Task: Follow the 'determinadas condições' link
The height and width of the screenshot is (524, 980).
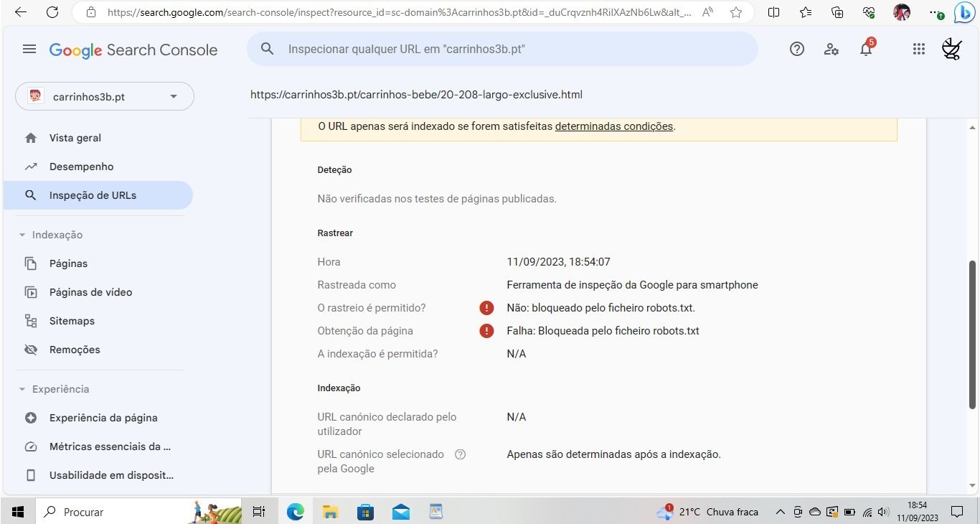Action: pos(614,126)
